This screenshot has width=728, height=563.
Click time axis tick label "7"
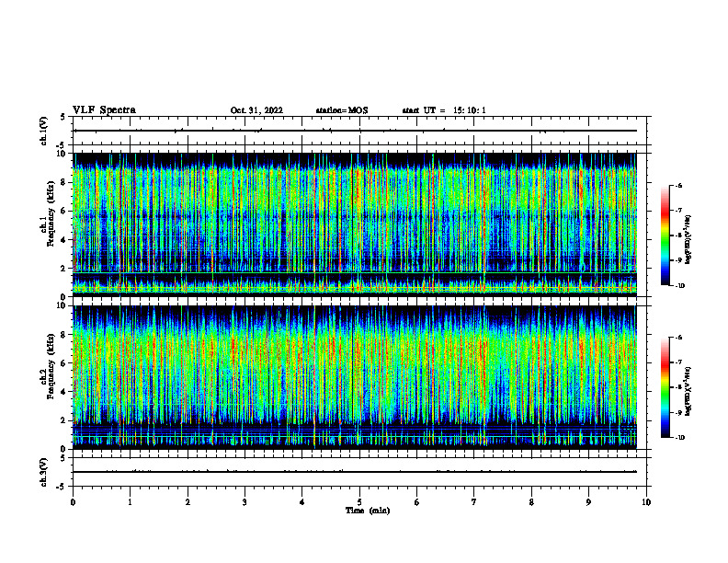(x=474, y=502)
